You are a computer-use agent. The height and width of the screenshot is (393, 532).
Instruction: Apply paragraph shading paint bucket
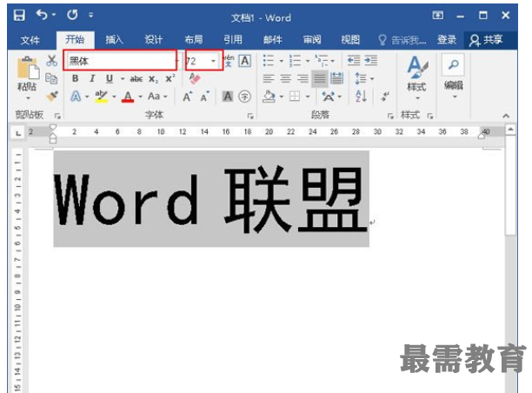[x=269, y=97]
